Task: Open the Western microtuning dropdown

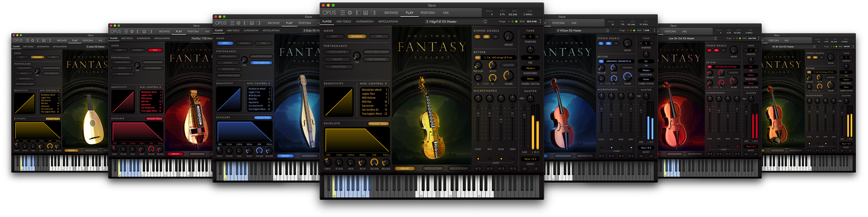Action: (530, 68)
